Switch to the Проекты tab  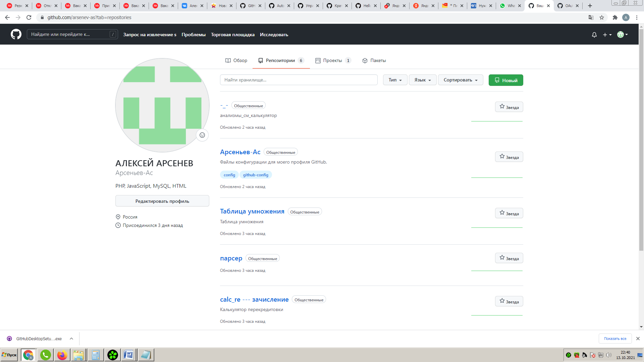[333, 60]
